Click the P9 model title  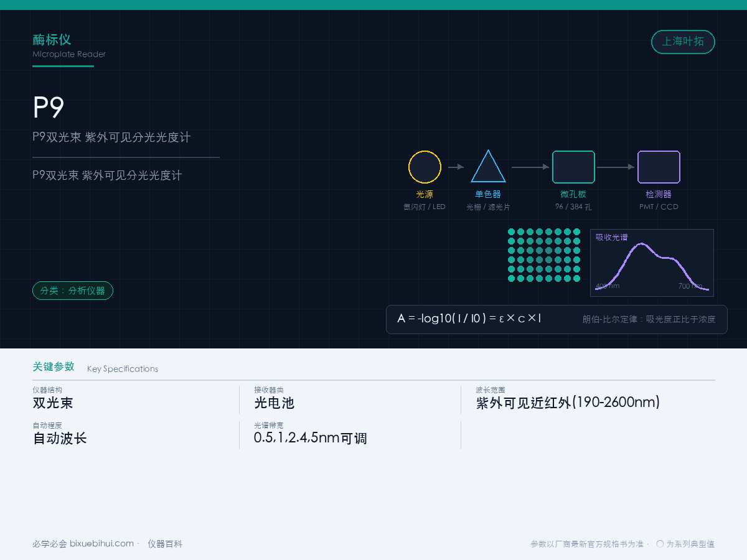click(49, 108)
